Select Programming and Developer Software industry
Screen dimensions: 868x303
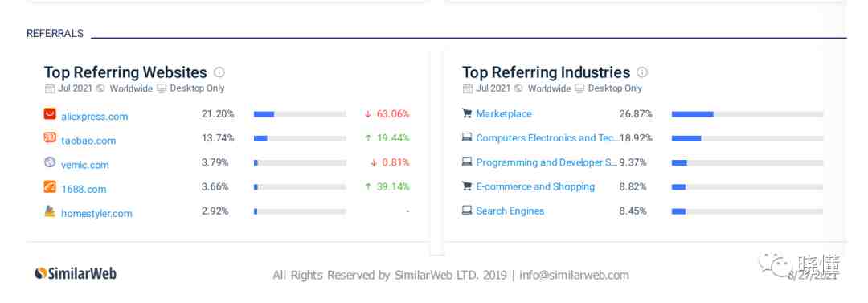pos(547,162)
